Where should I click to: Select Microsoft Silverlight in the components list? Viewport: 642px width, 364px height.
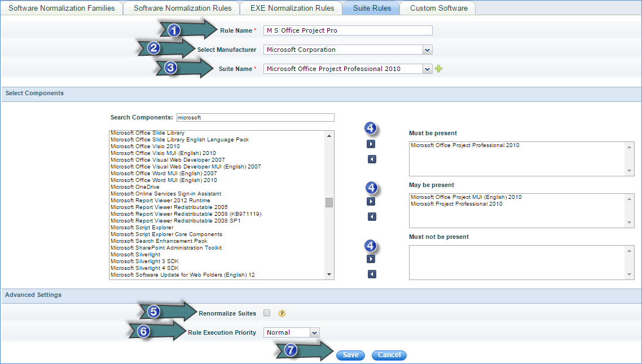(135, 255)
